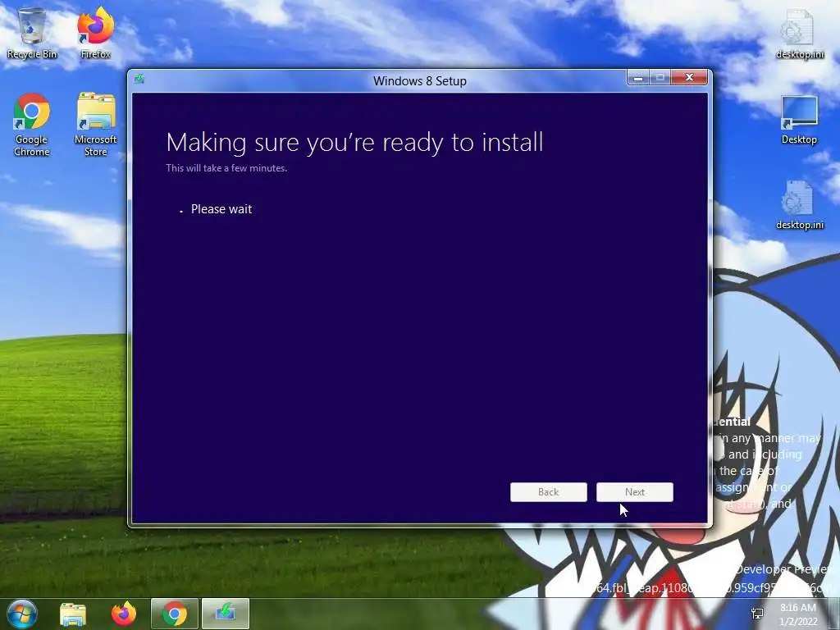
Task: Switch to Chrome on the taskbar
Action: 175,614
